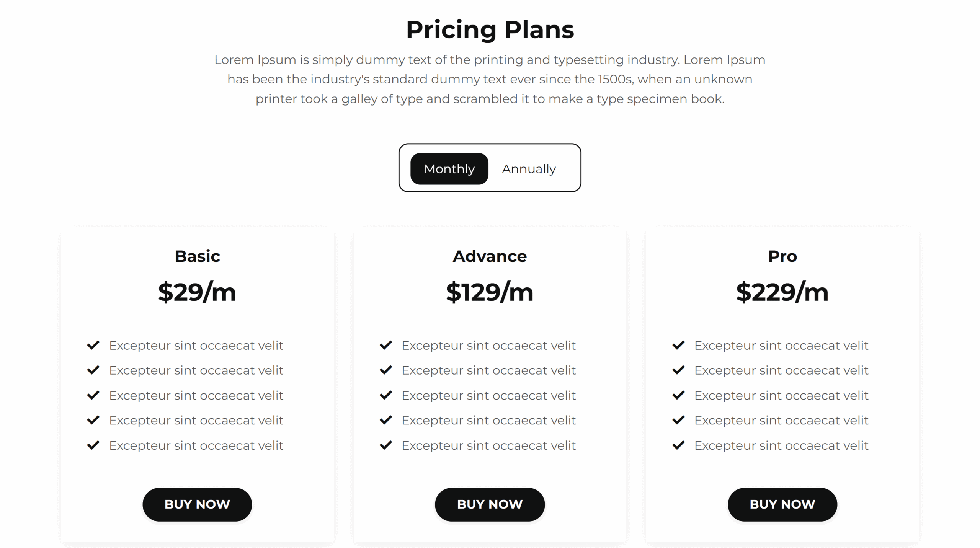Click the last checkmark in the Pro plan
980x548 pixels.
[678, 445]
